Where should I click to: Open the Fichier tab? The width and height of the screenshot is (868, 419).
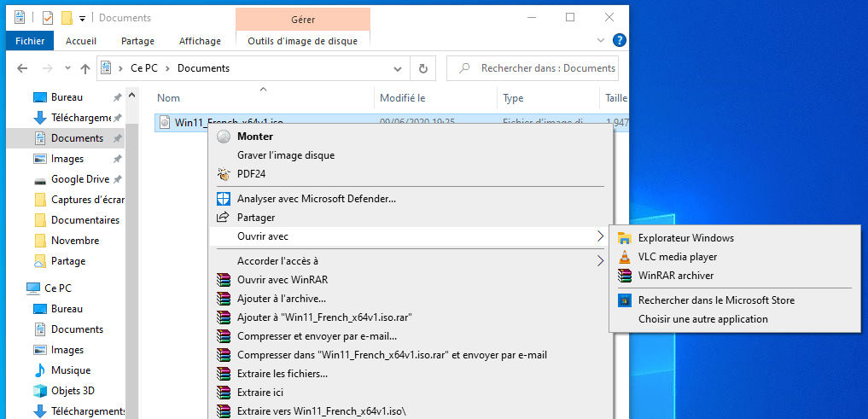pyautogui.click(x=30, y=41)
